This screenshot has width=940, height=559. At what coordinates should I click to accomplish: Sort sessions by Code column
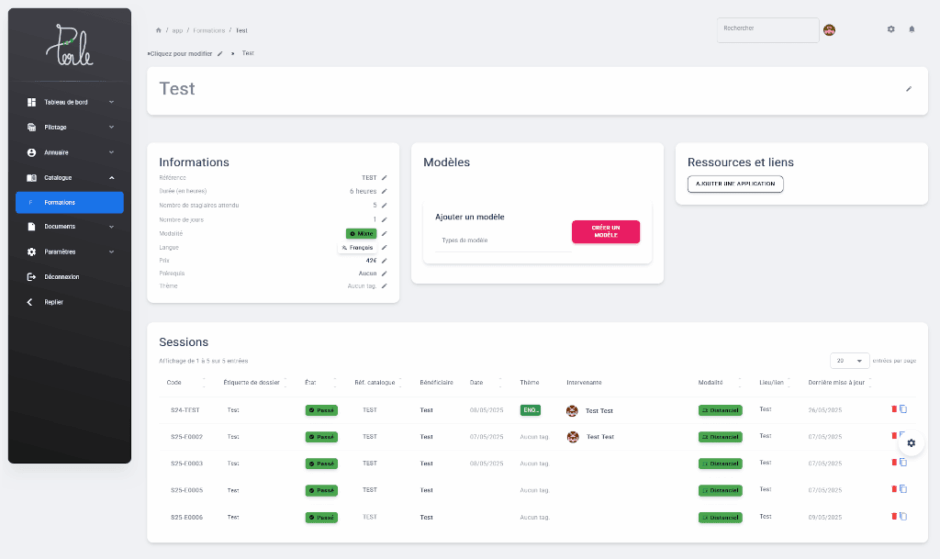(187, 383)
